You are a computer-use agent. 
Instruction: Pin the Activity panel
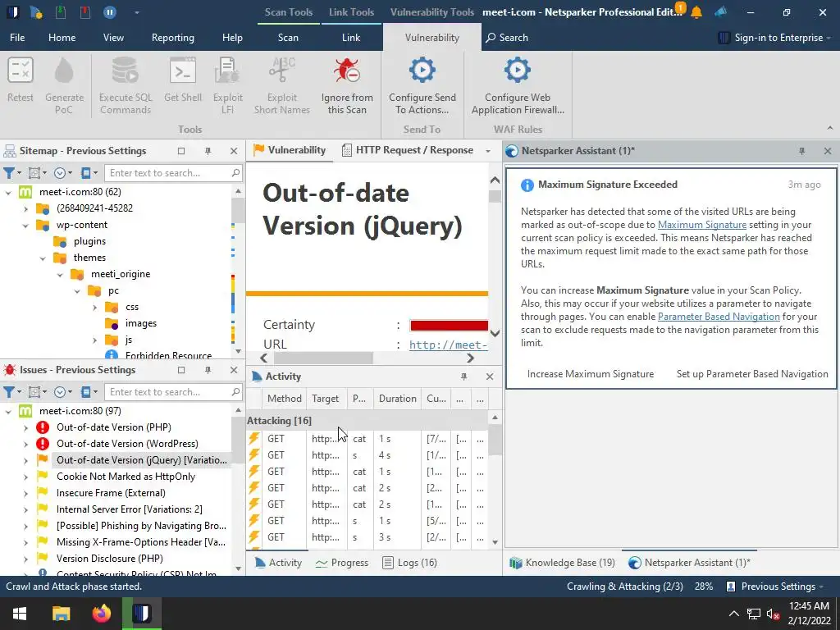point(464,377)
